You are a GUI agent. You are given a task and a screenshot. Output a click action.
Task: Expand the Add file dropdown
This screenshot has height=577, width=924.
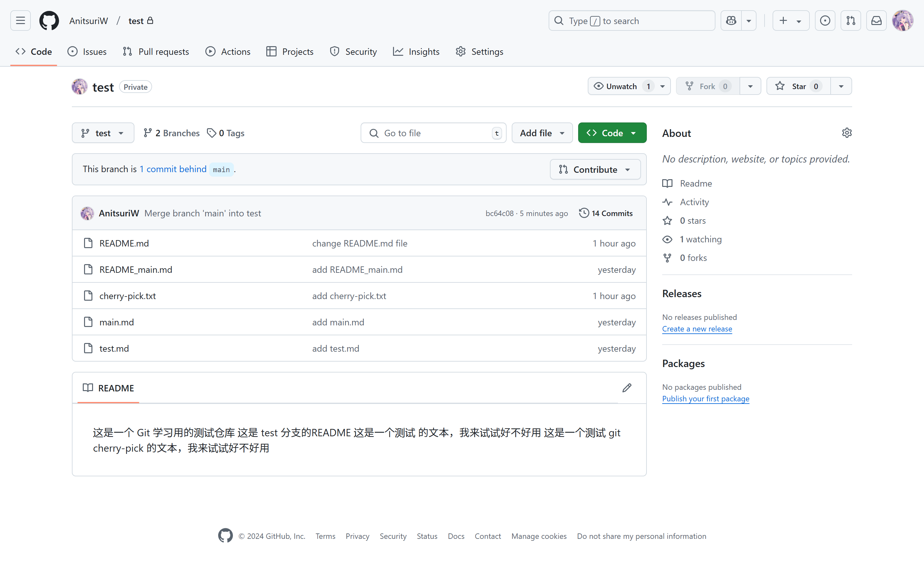click(x=542, y=133)
